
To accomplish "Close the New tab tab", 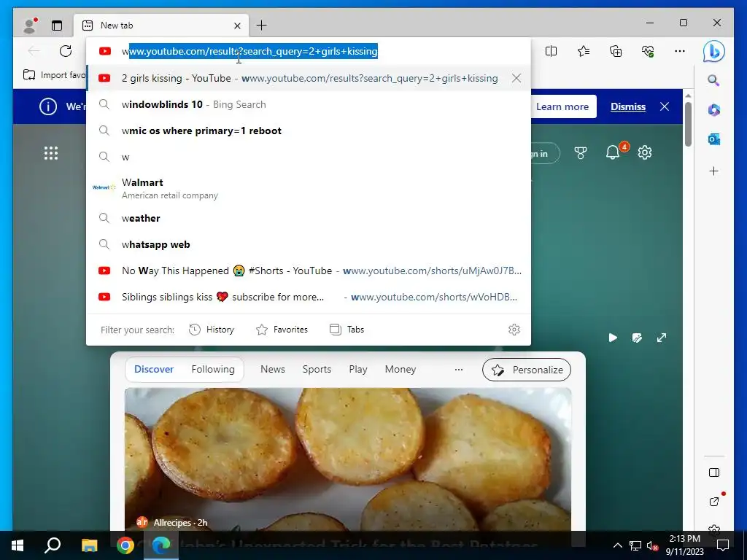I will (237, 26).
